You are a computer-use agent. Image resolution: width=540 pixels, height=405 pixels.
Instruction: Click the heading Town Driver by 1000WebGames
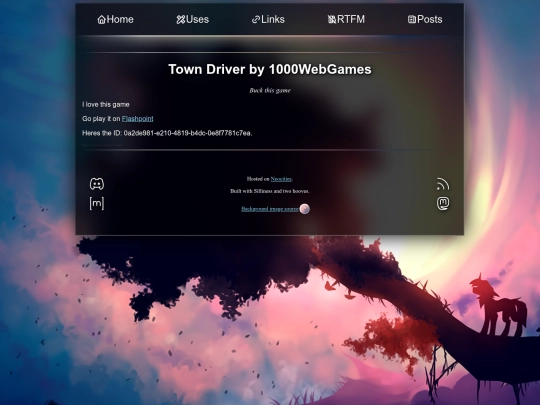point(270,69)
